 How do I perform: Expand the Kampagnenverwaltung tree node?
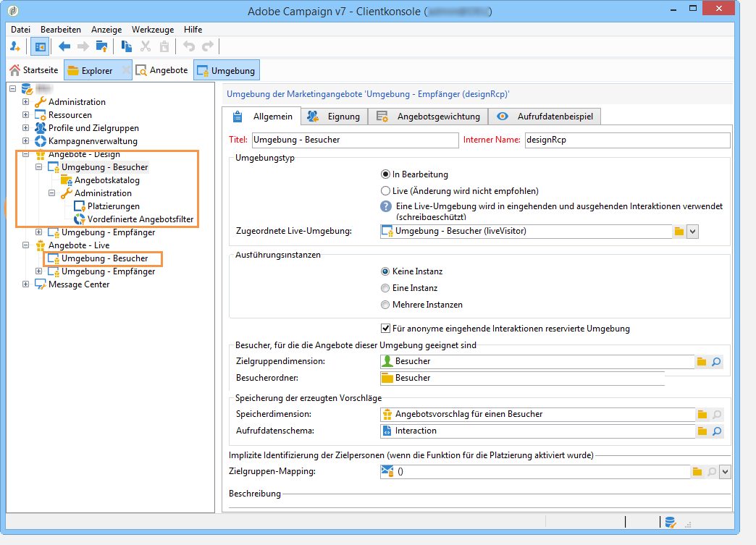[25, 140]
